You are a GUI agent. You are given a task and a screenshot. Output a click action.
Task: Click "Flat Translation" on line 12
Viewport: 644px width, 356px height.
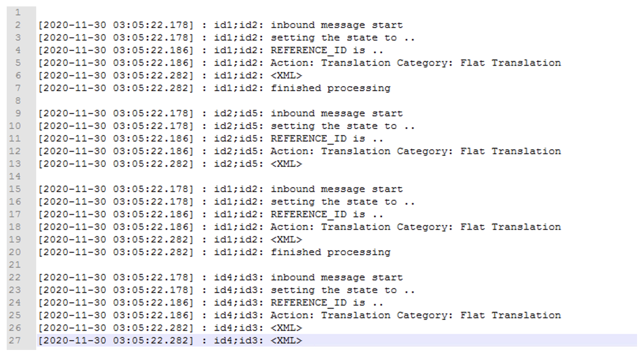coord(510,151)
